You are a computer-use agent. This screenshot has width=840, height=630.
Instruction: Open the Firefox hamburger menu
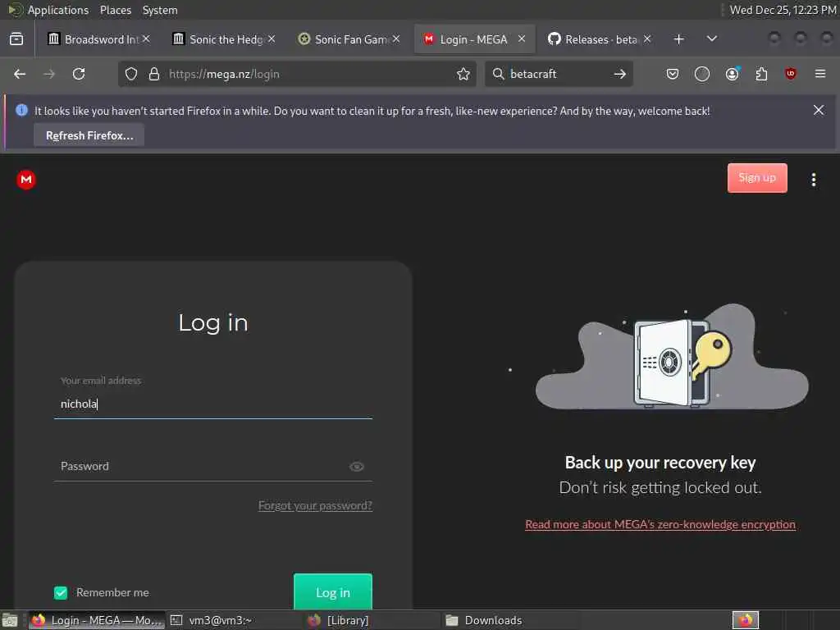tap(820, 74)
